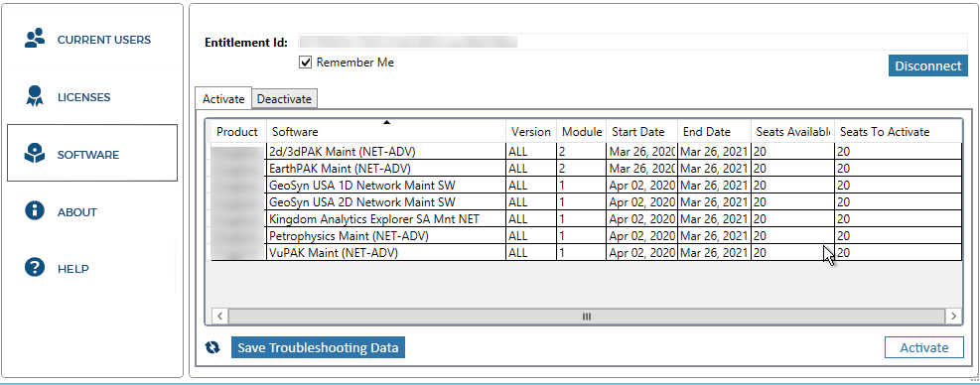Click the Disconnect button
The image size is (980, 385).
click(928, 66)
